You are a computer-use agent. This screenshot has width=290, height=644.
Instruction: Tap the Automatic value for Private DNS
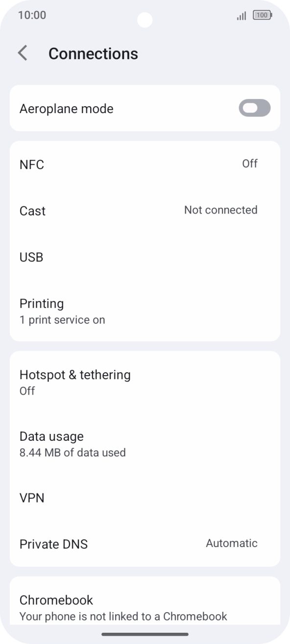click(x=231, y=543)
